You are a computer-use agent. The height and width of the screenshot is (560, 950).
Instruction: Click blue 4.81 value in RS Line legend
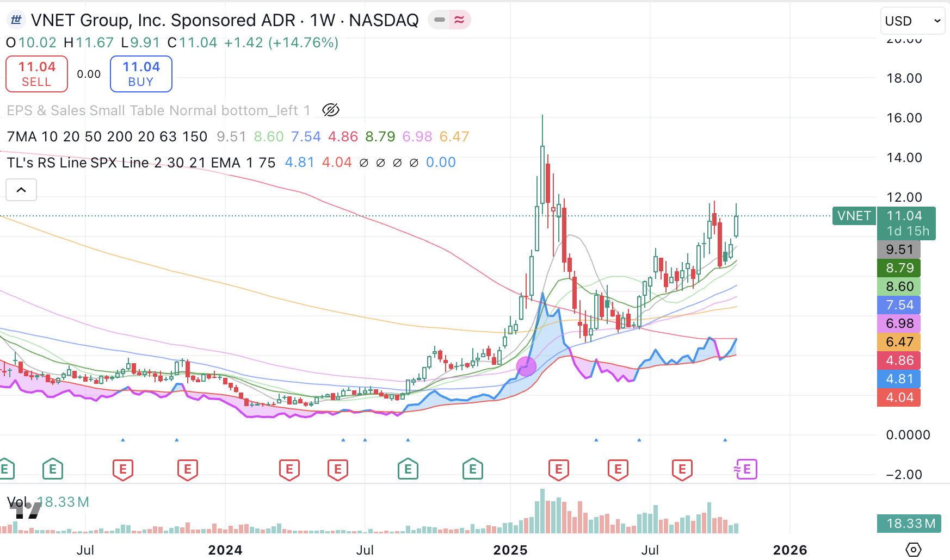coord(300,163)
